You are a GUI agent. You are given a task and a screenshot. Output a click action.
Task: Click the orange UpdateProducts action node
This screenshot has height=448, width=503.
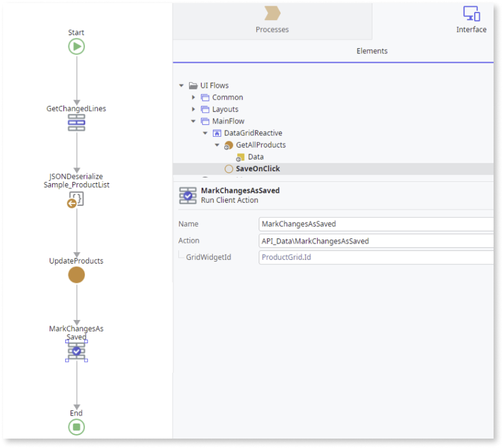pyautogui.click(x=76, y=275)
